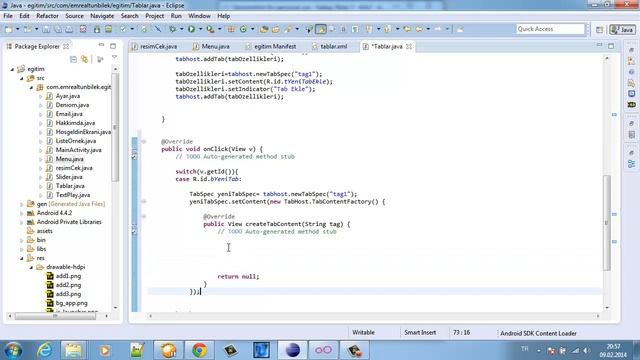The image size is (640, 360).
Task: Click the Last Edit Location icon
Action: [x=407, y=29]
